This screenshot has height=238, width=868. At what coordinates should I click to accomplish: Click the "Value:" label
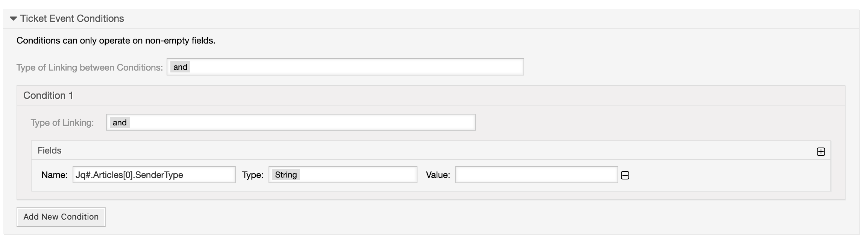[438, 175]
